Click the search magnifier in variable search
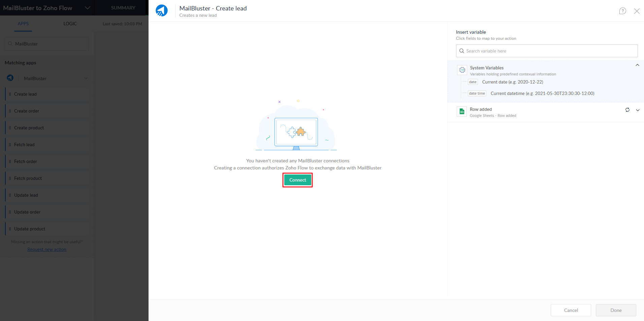644x321 pixels. pos(462,51)
